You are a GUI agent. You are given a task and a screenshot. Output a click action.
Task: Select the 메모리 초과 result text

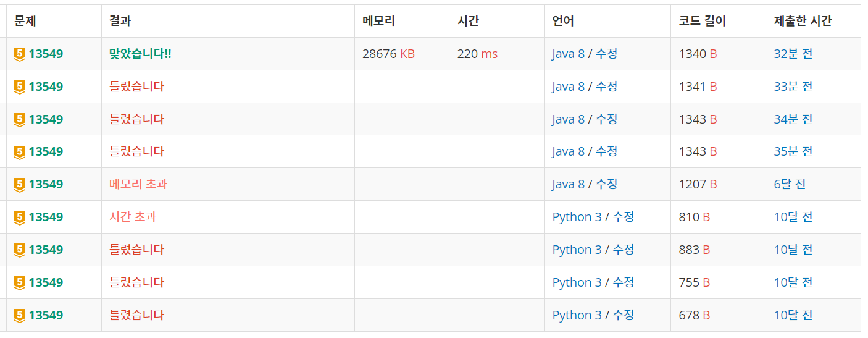pos(138,184)
